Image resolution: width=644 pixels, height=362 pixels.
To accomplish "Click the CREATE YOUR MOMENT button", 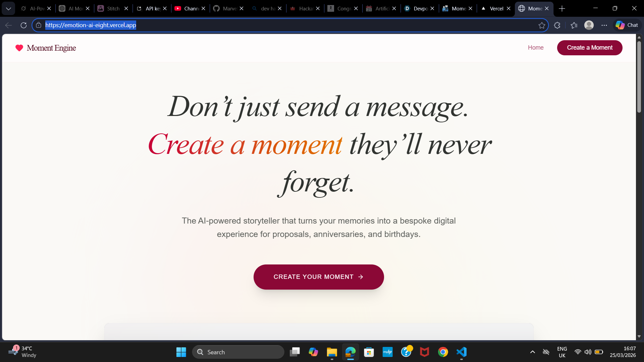I will click(x=319, y=277).
